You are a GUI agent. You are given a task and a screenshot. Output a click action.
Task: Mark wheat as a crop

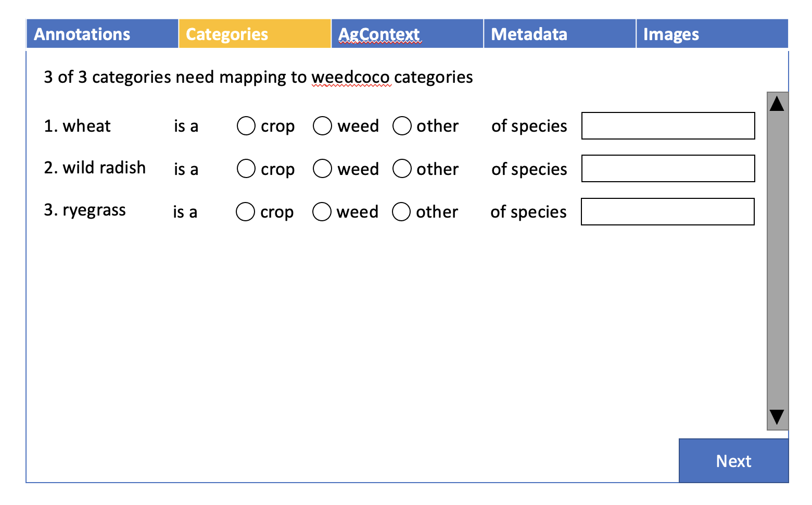pos(246,125)
